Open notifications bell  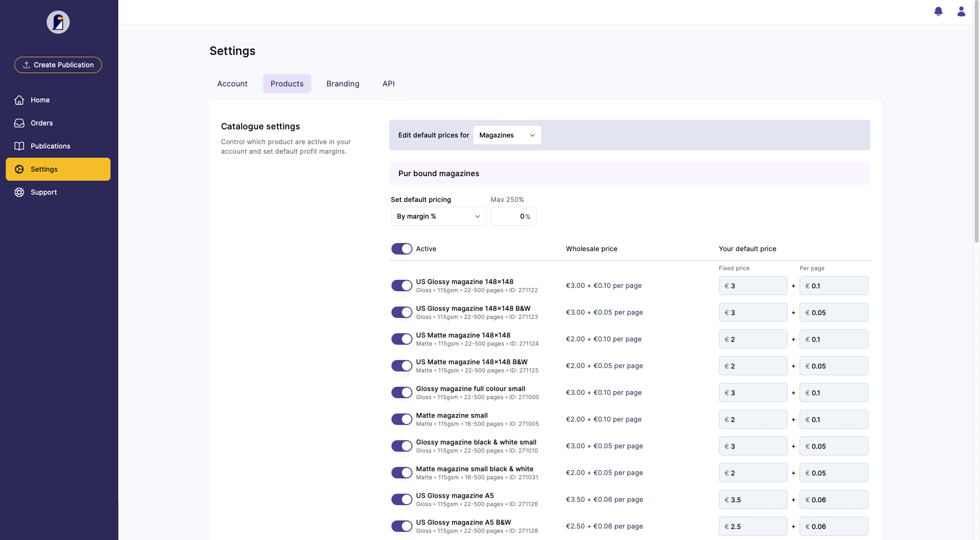click(x=938, y=11)
